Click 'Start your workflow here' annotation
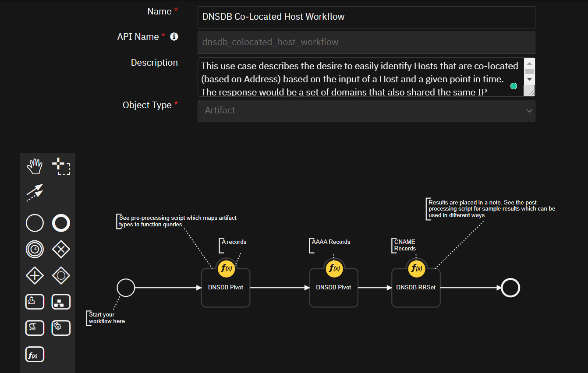 click(x=107, y=318)
